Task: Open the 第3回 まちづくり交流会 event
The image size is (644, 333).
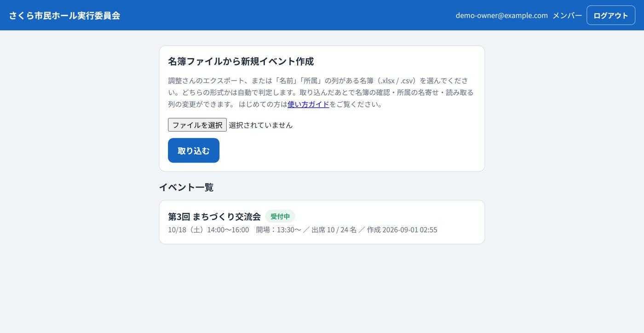Action: coord(214,216)
